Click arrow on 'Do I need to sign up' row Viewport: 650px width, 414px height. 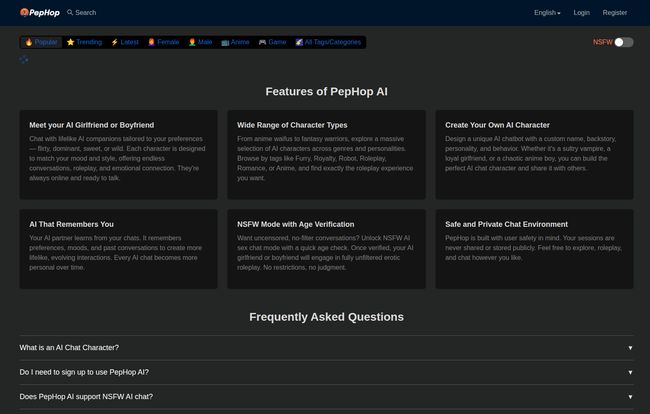click(630, 373)
